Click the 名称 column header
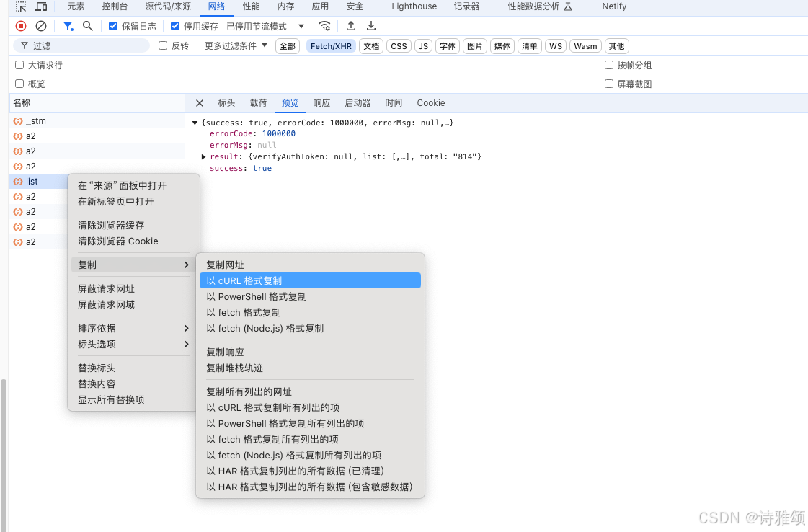Viewport: 808px width, 532px height. (97, 103)
